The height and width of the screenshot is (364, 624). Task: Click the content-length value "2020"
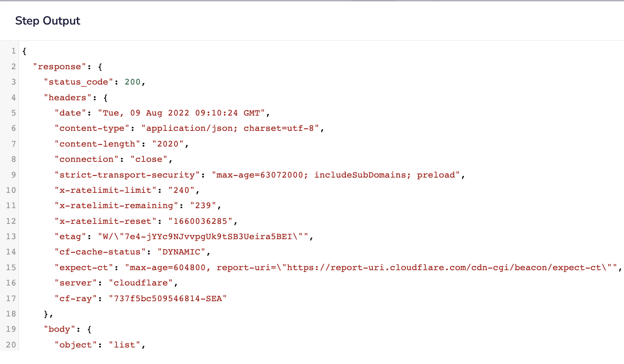(168, 144)
